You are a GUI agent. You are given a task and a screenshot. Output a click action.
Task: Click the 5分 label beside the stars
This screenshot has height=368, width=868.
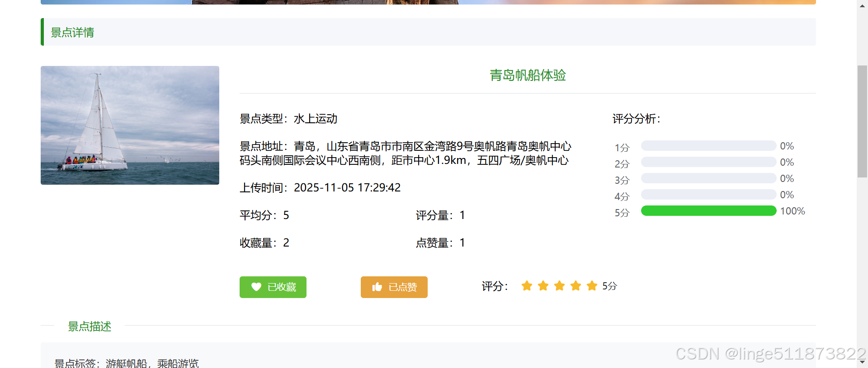coord(609,286)
